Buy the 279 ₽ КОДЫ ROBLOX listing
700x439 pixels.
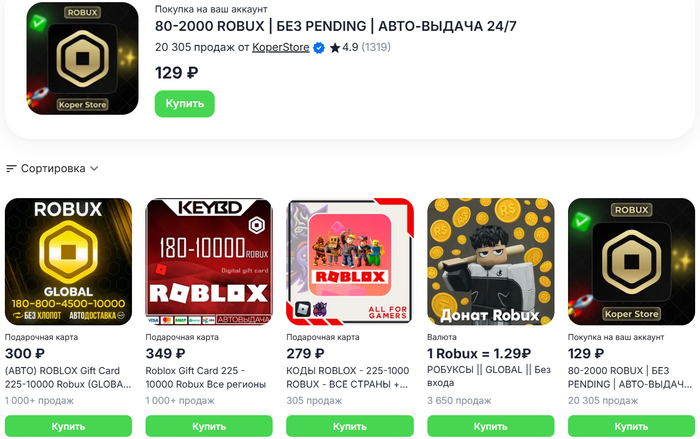tap(349, 426)
